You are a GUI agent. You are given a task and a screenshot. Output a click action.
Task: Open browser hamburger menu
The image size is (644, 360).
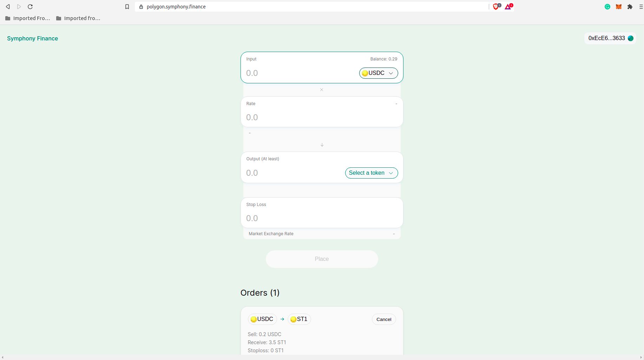[641, 7]
